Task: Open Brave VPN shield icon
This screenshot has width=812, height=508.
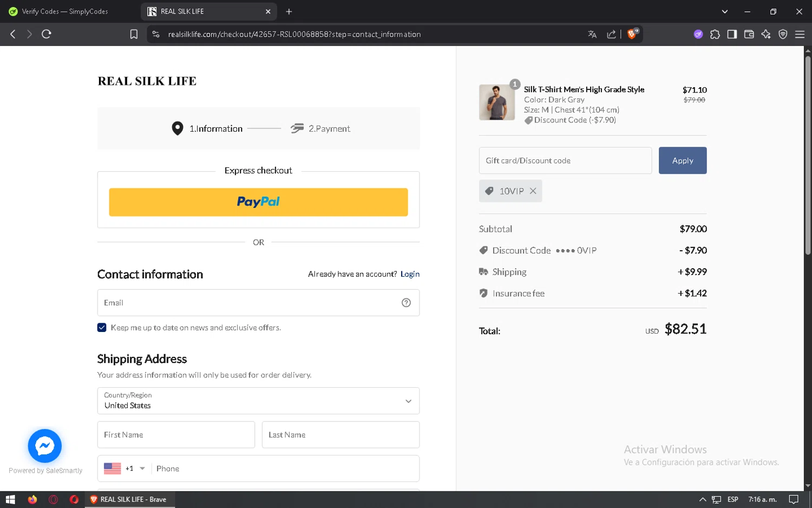Action: click(x=783, y=34)
